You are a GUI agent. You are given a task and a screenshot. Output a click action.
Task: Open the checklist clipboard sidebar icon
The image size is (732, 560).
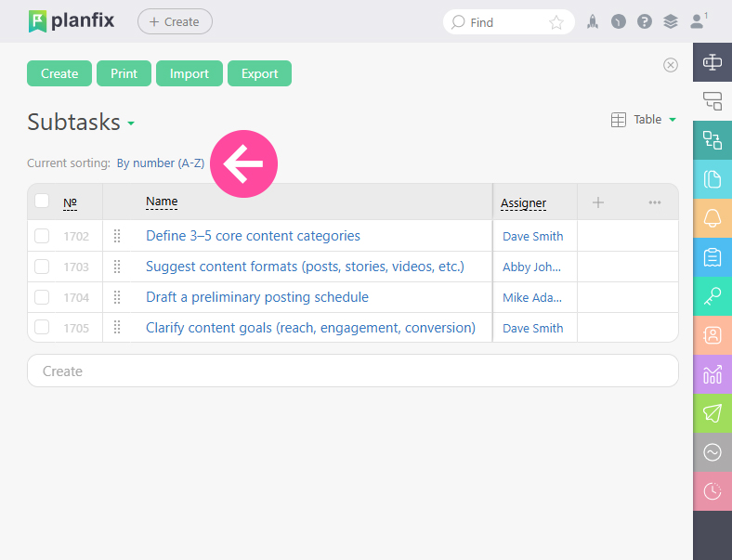point(712,257)
